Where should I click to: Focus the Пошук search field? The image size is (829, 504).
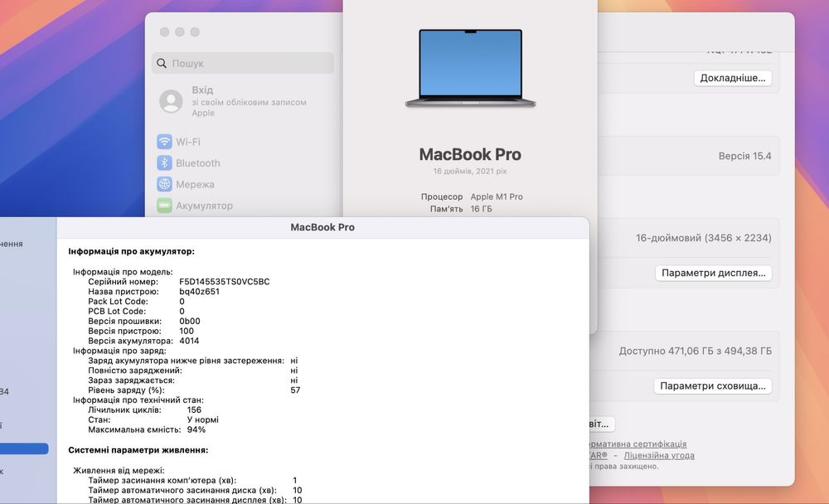point(243,63)
